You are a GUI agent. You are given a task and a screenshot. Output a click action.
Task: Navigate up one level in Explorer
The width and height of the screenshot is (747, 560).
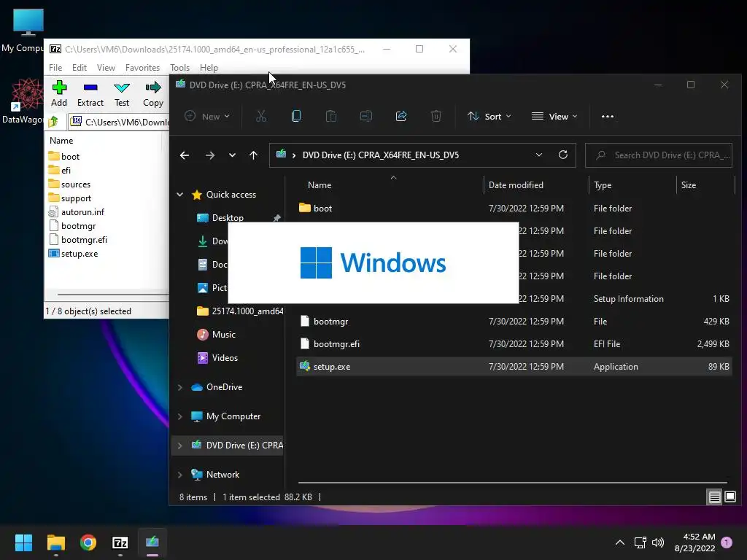[x=253, y=155]
